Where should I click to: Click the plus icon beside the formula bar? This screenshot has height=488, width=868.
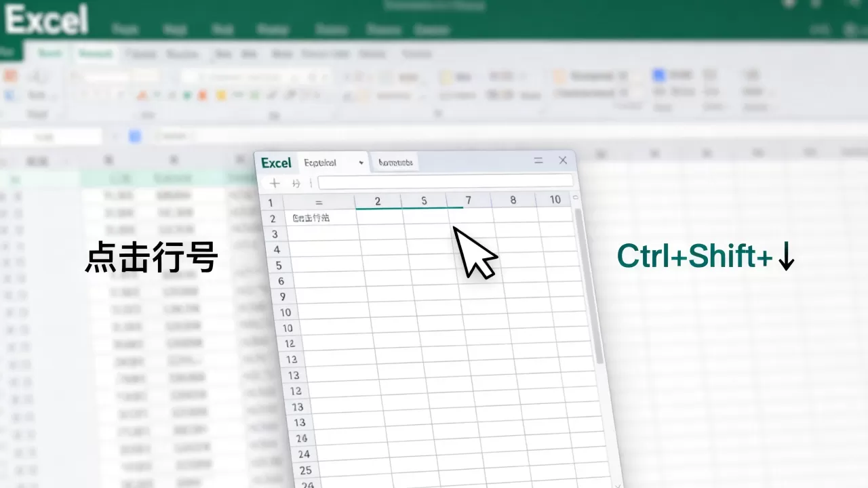click(x=275, y=183)
